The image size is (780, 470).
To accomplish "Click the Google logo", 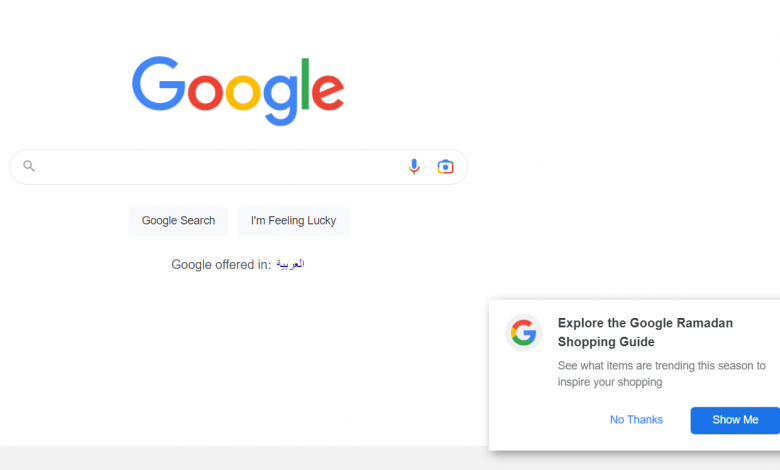I will (238, 88).
